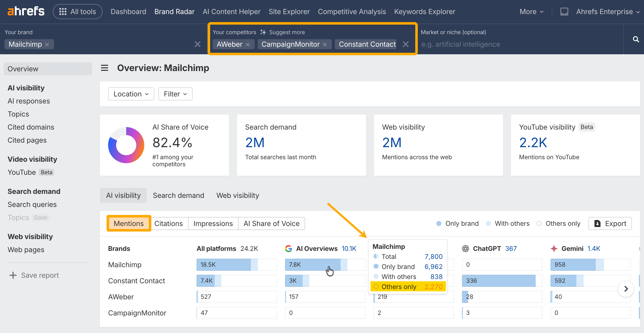This screenshot has height=333, width=644.
Task: Toggle Others only legend filter
Action: pyautogui.click(x=559, y=224)
